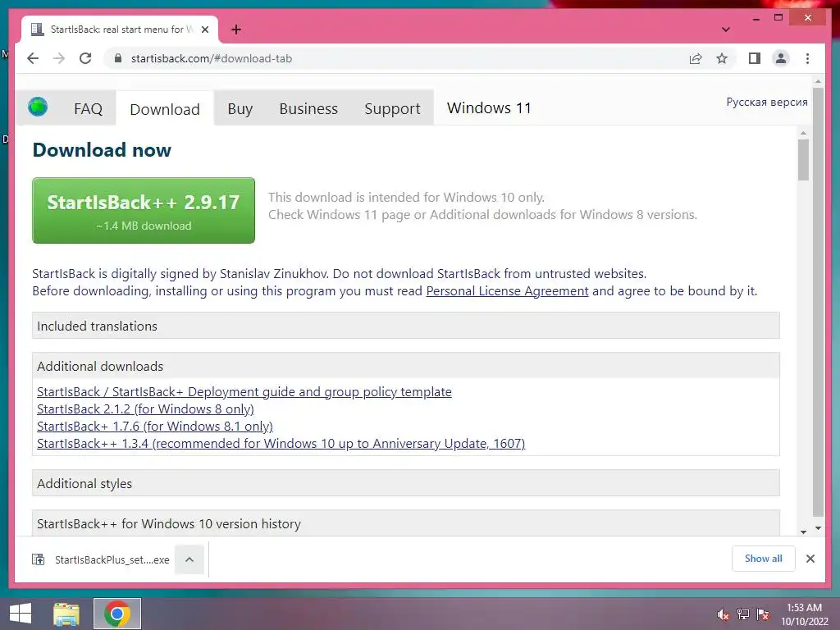
Task: Expand the Additional styles section
Action: pyautogui.click(x=405, y=483)
